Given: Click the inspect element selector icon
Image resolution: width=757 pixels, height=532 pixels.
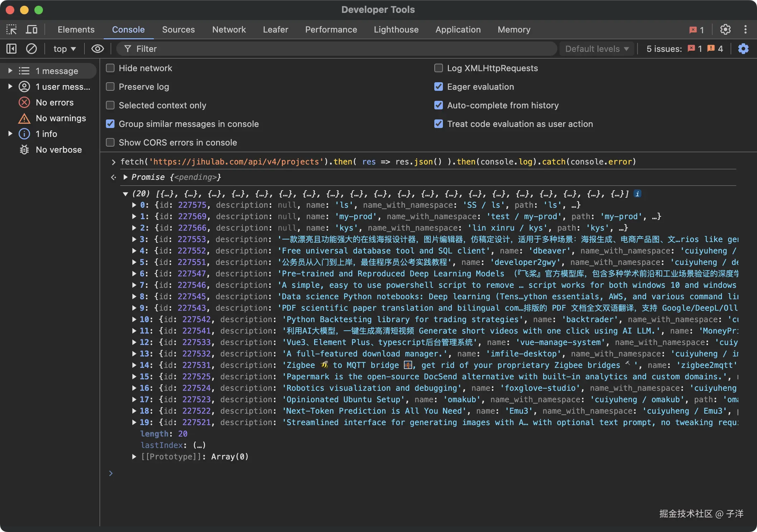Looking at the screenshot, I should click(11, 29).
